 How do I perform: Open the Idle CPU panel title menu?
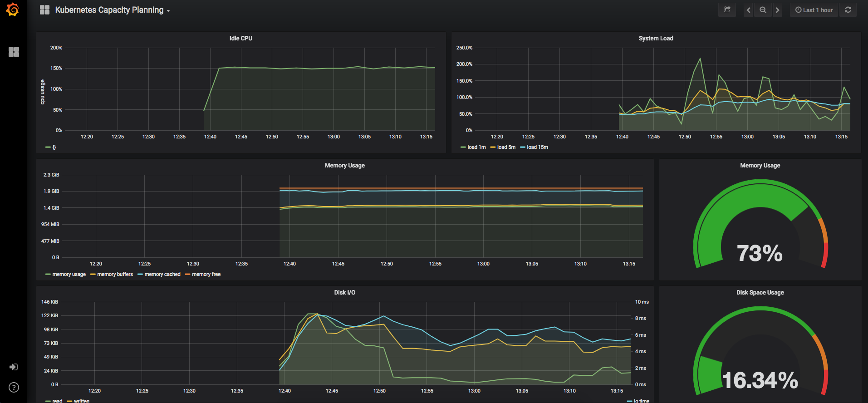click(241, 38)
